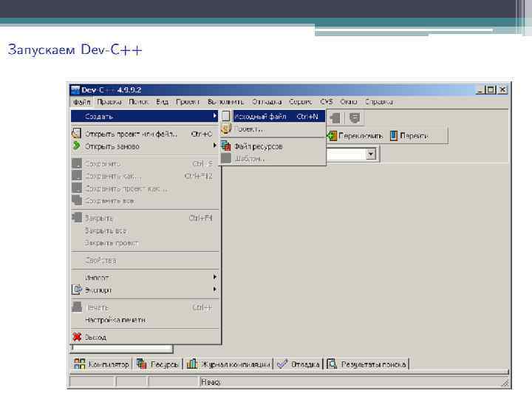Open the Отладка menu in menu bar
The height and width of the screenshot is (399, 532).
click(x=267, y=102)
